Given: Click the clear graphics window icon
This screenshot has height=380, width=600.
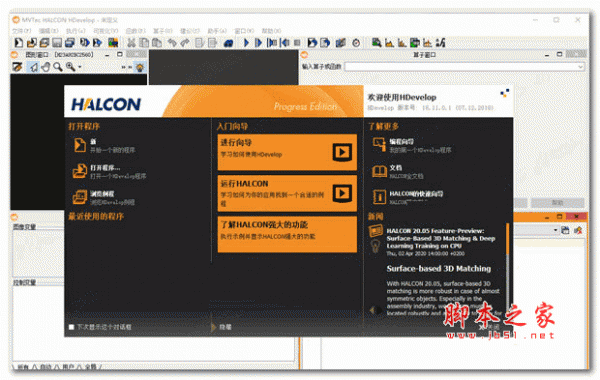Looking at the screenshot, I should [17, 67].
